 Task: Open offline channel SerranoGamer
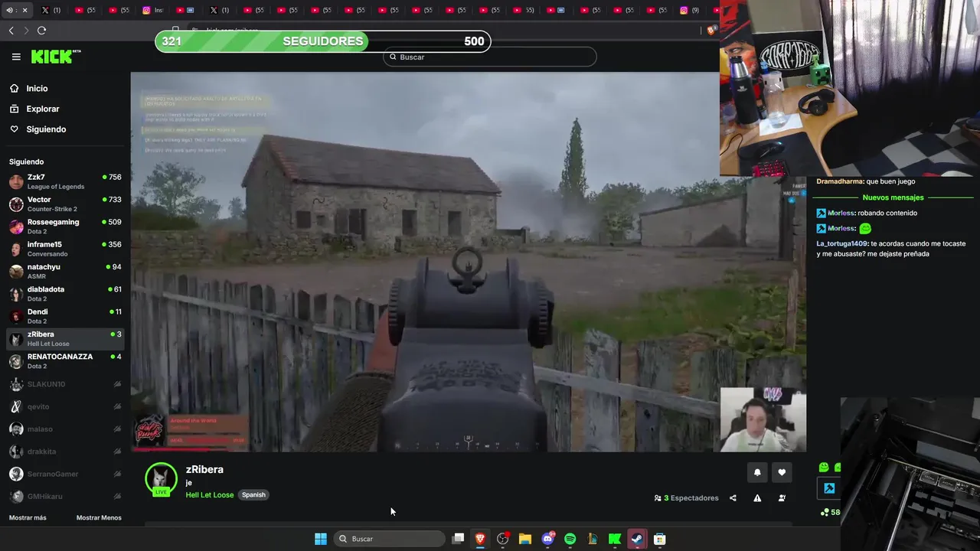(65, 474)
